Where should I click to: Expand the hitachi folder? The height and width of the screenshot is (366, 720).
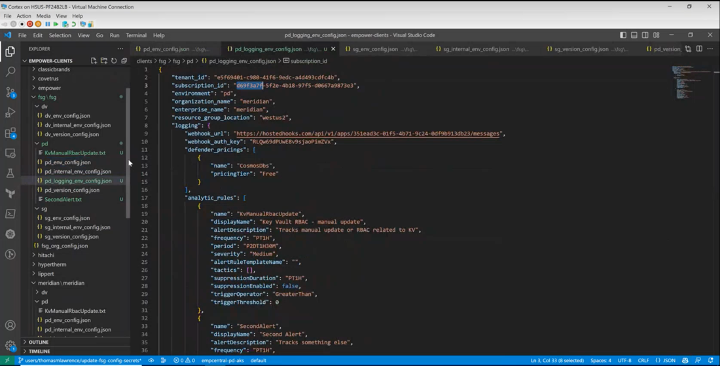[x=45, y=255]
